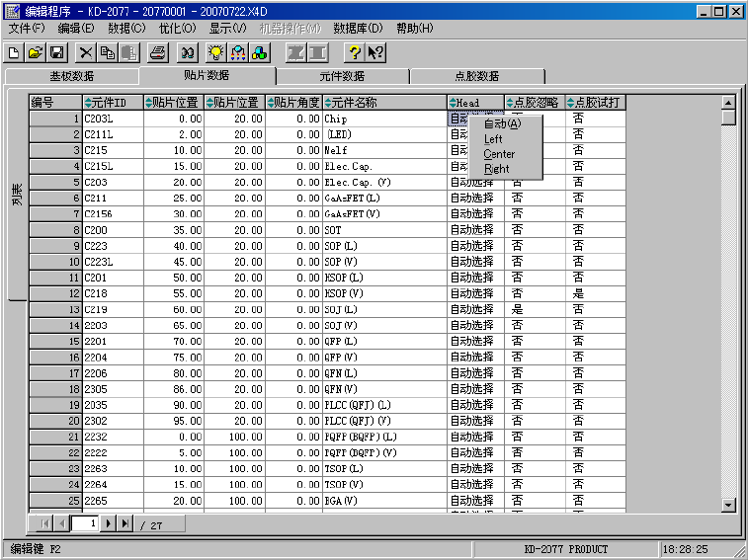This screenshot has width=748, height=560.
Task: Click the vertical scrollbar down arrow
Action: click(x=728, y=505)
